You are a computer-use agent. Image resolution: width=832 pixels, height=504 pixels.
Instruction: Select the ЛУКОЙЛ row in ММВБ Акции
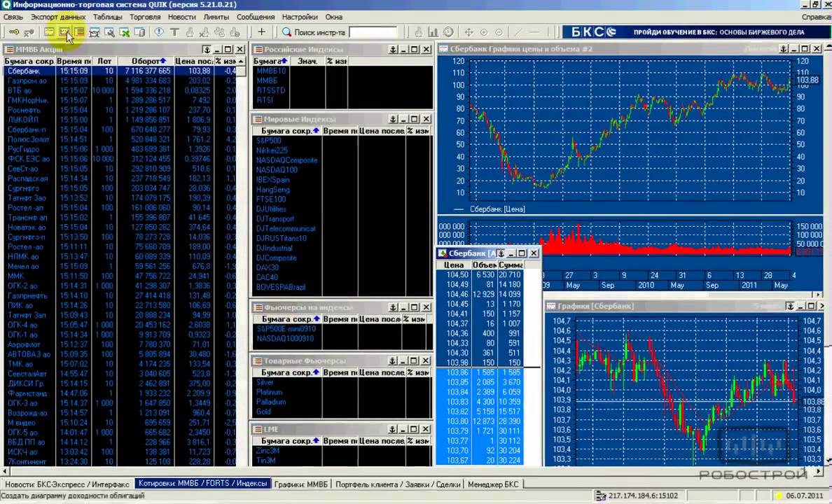pyautogui.click(x=120, y=120)
